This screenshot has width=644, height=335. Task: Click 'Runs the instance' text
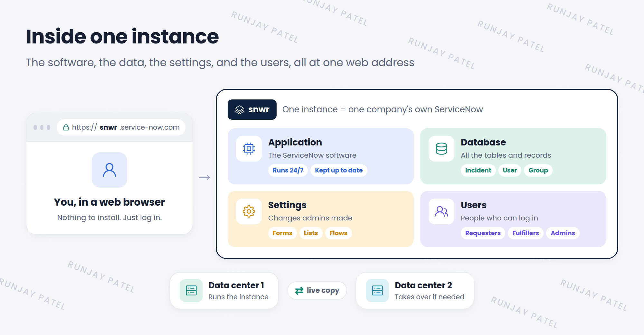pos(238,297)
